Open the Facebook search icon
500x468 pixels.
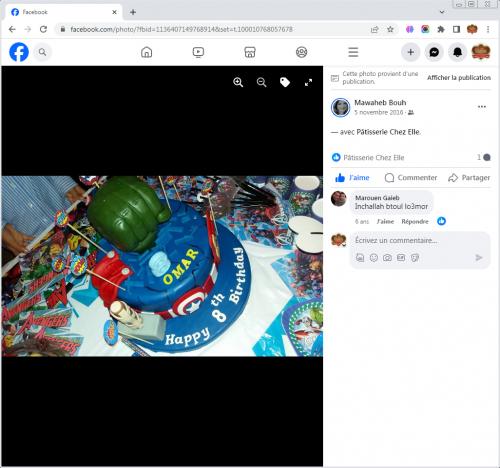(x=42, y=52)
